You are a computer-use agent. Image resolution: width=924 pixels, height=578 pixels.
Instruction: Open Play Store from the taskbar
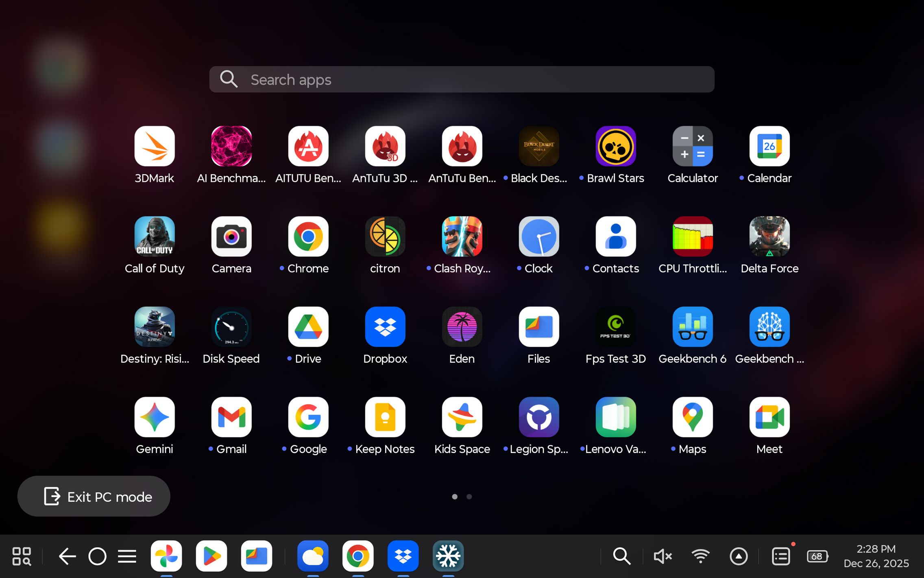pyautogui.click(x=211, y=556)
